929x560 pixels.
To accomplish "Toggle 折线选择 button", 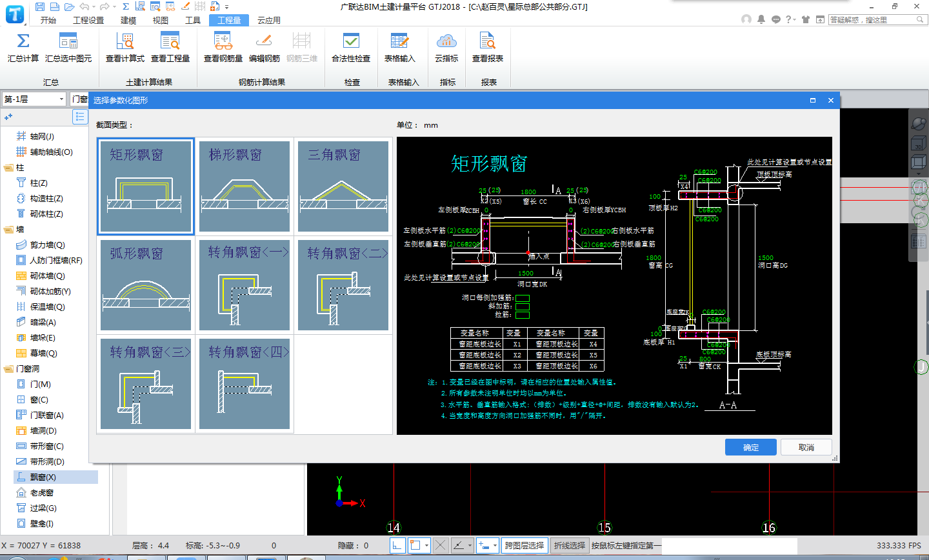I will click(x=569, y=545).
